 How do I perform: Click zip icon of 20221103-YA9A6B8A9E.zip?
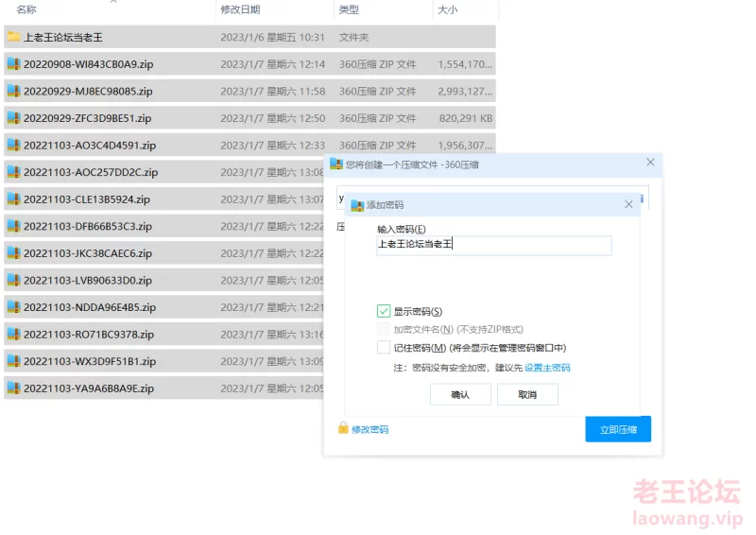[x=13, y=388]
